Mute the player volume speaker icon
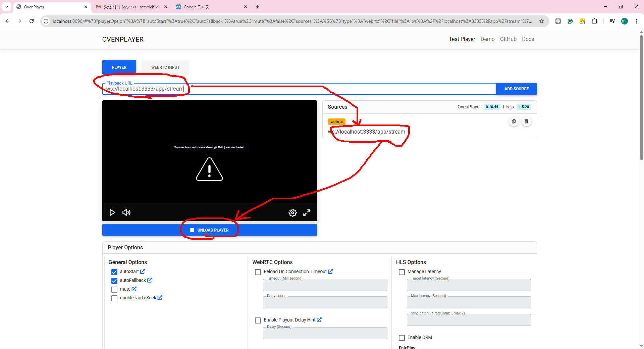This screenshot has height=349, width=644. click(x=126, y=212)
